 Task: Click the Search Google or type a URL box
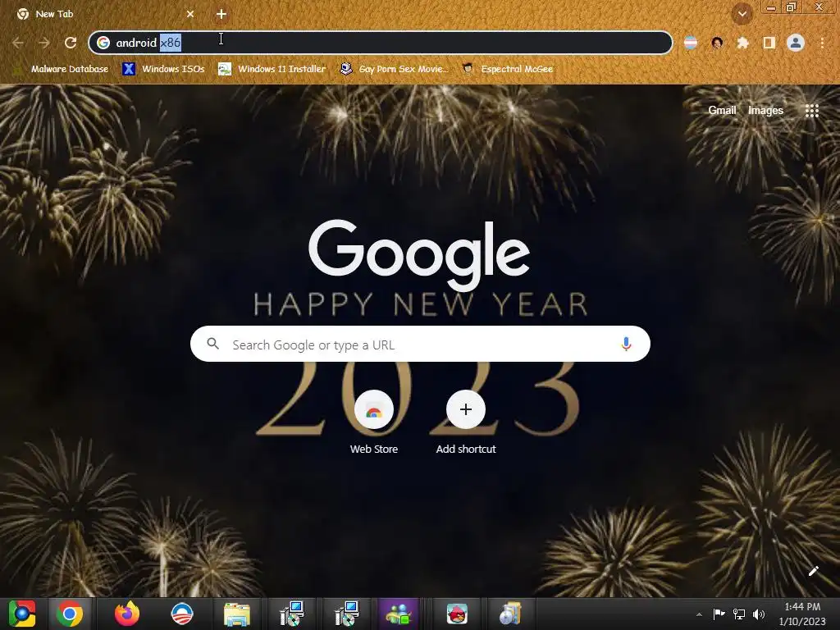point(420,344)
